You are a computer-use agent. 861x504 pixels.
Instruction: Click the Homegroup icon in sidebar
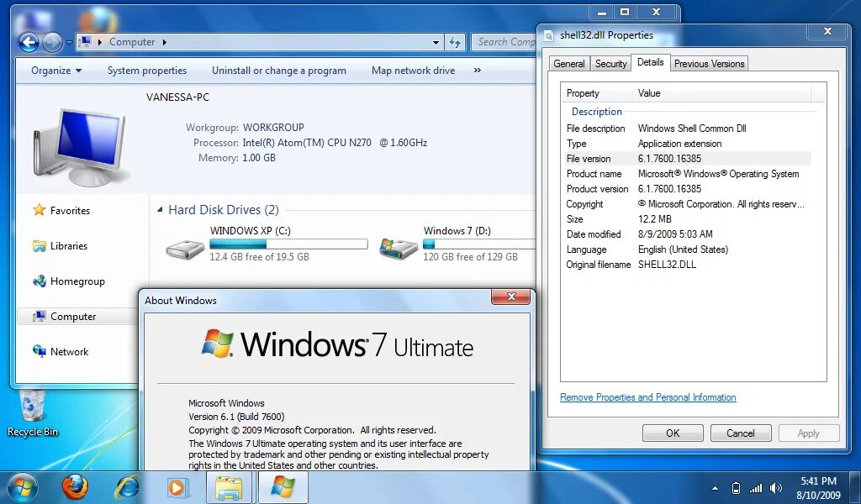click(x=39, y=281)
